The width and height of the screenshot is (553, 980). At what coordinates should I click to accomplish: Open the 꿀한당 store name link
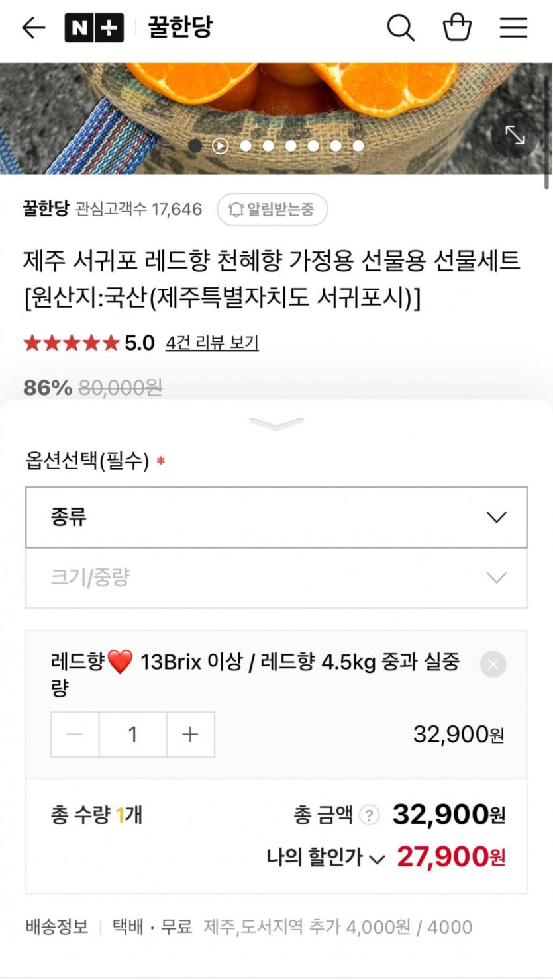tap(46, 210)
